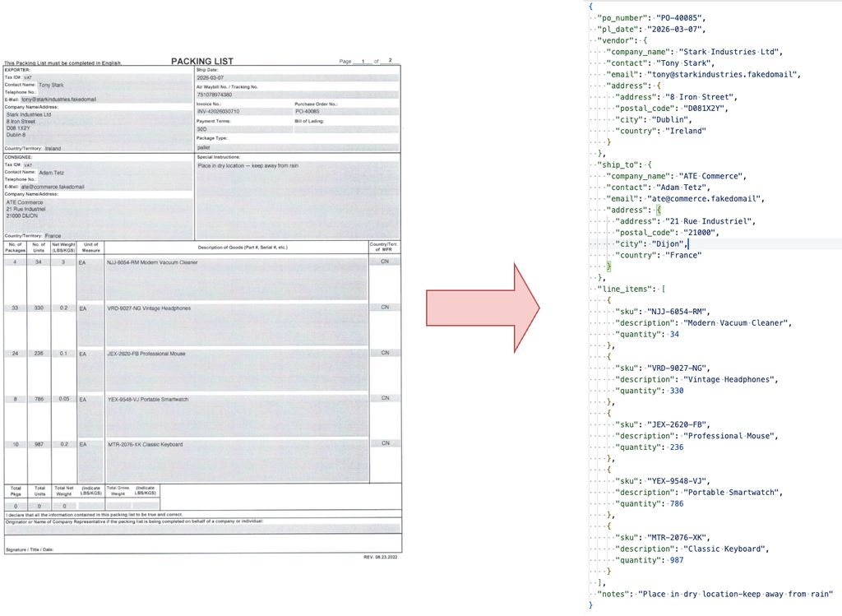Click exporter Contact Name Tony Stark on form
The height and width of the screenshot is (616, 842).
(x=51, y=85)
